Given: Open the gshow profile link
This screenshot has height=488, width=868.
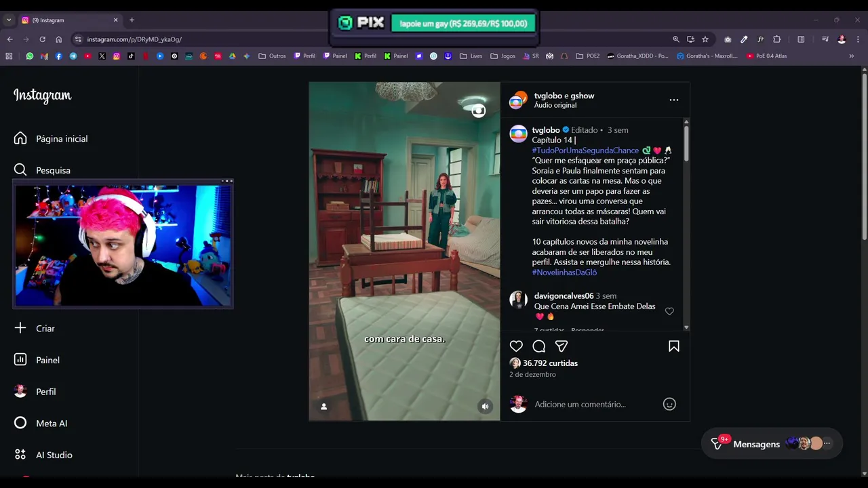Looking at the screenshot, I should 583,96.
